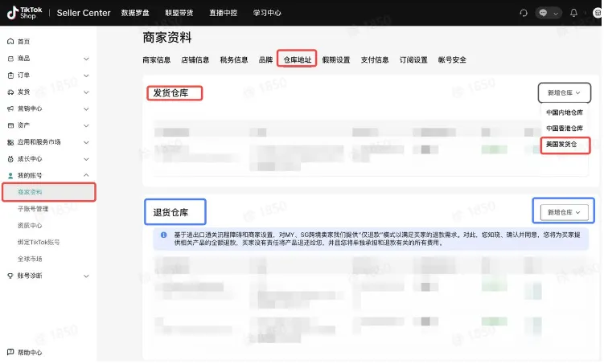Click the apps icon beside 应用和服务市场
The image size is (604, 364).
click(10, 142)
